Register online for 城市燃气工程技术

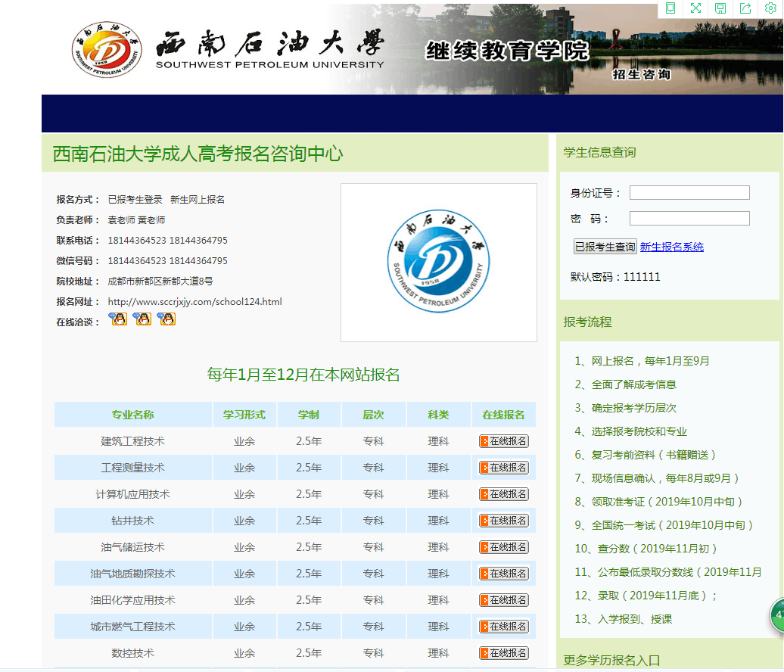[503, 627]
